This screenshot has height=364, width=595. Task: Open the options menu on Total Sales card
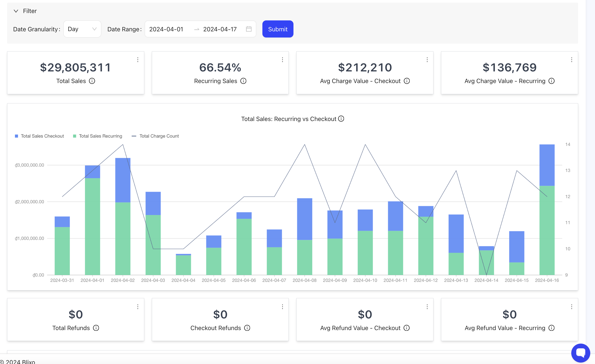[x=138, y=60]
